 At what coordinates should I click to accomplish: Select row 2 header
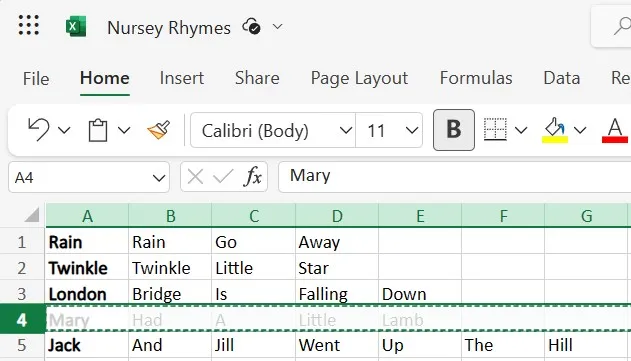[22, 268]
